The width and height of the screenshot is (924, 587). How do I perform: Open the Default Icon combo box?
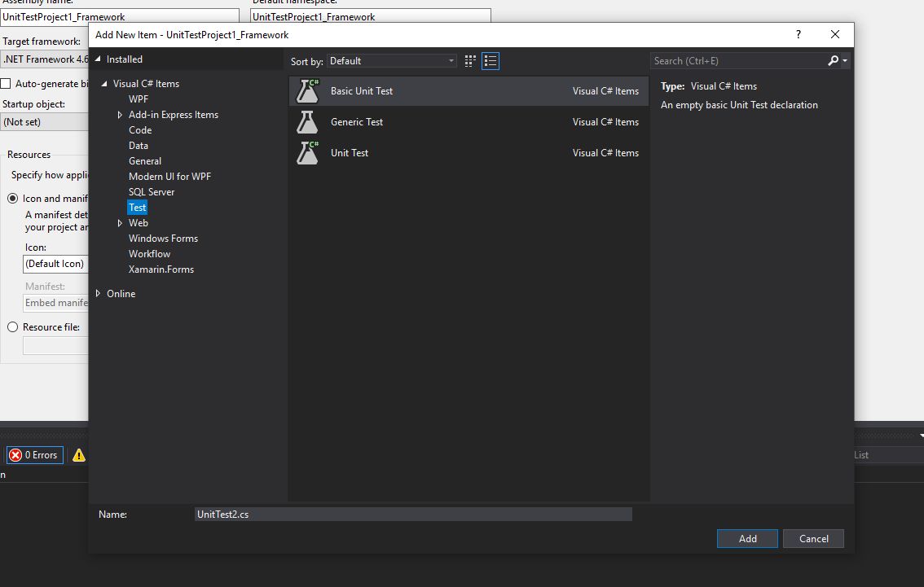coord(55,264)
